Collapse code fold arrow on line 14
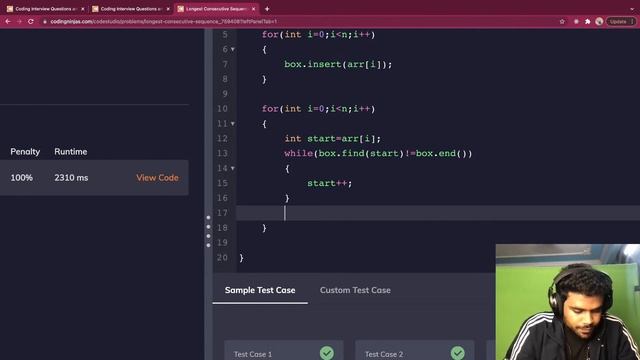 (233, 168)
